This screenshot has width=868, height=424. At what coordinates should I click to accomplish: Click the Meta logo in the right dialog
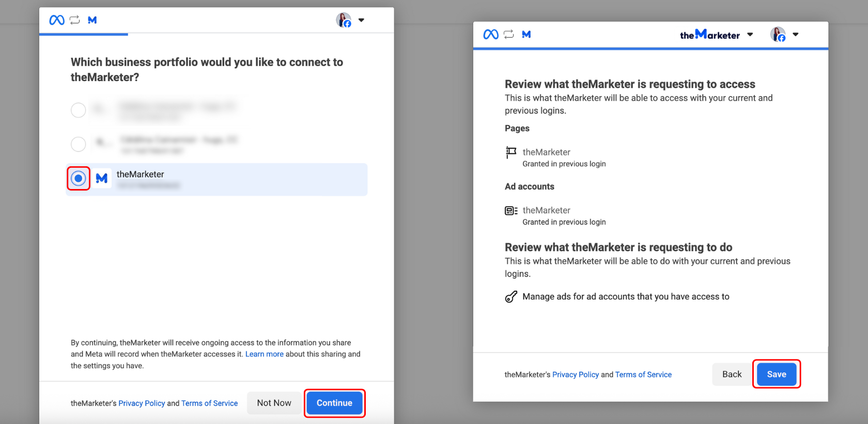point(491,34)
